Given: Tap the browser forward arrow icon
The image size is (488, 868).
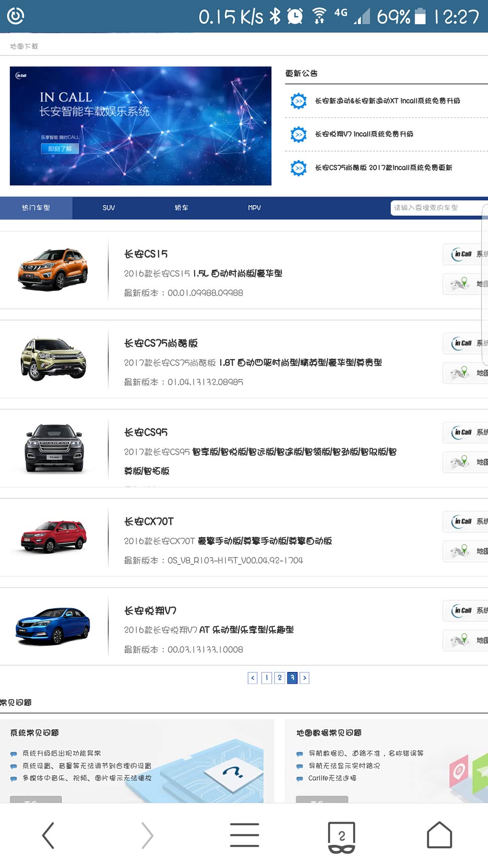Looking at the screenshot, I should tap(146, 836).
